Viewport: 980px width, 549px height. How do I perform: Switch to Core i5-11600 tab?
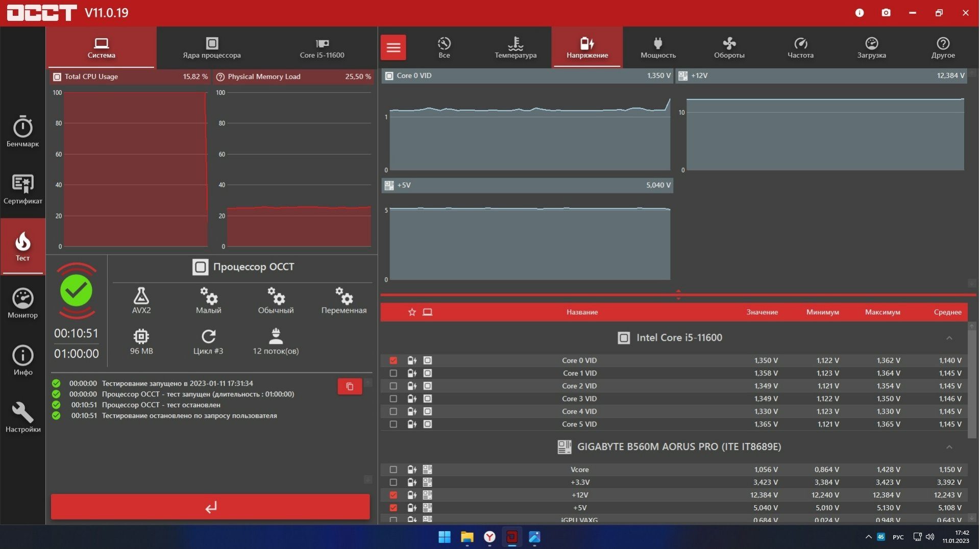point(322,47)
